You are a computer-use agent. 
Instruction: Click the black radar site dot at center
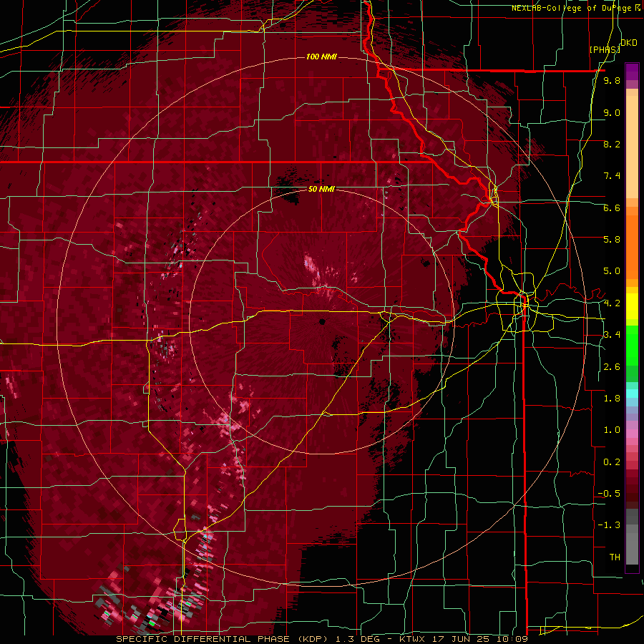click(x=322, y=321)
